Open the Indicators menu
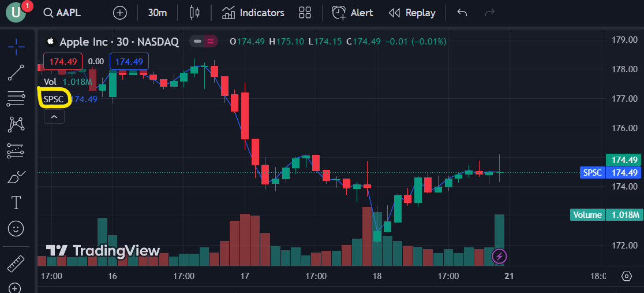Screen dimensions: 644x293 [x=253, y=13]
